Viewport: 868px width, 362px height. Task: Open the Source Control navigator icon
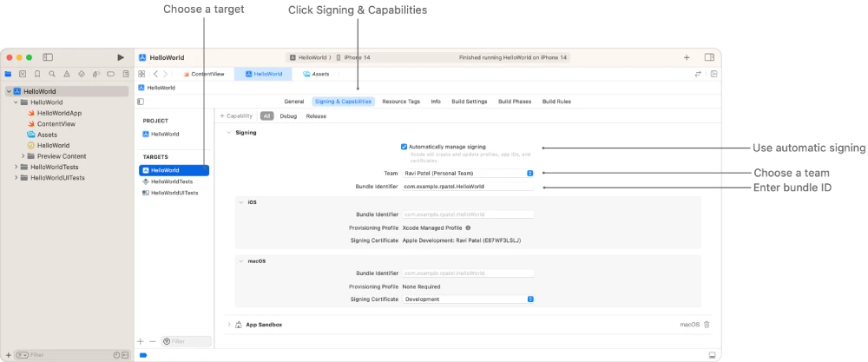click(x=23, y=74)
